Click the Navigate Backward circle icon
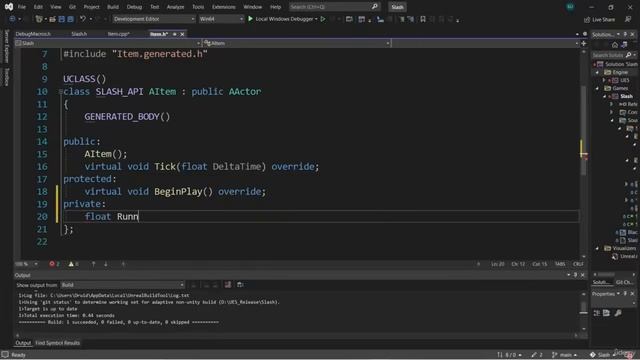Viewport: 640px width, 360px height. click(12, 19)
